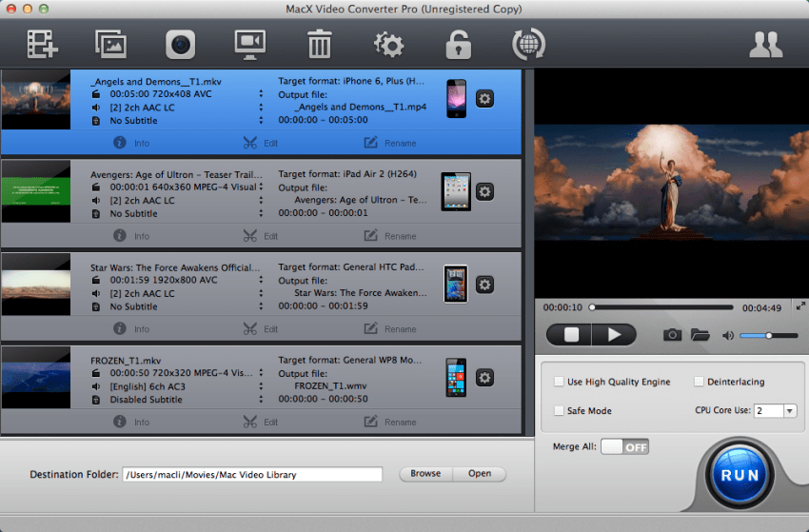Click Edit for Angels and Demons
Viewport: 809px width, 532px height.
(261, 143)
